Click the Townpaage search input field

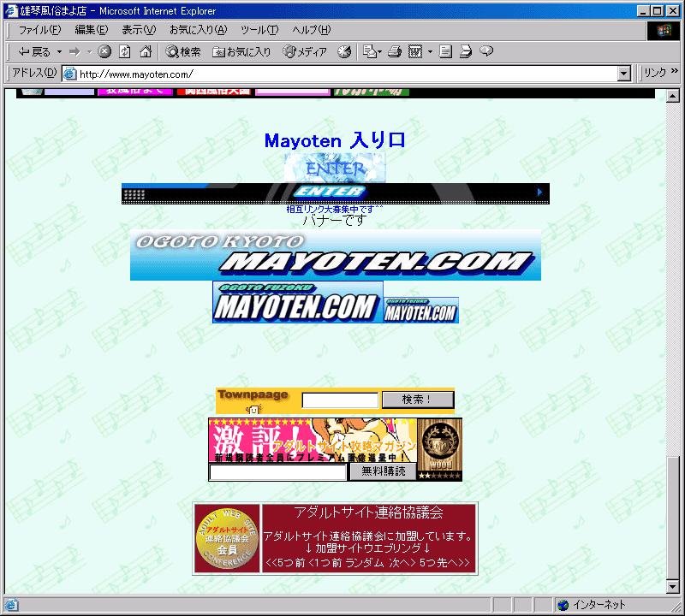340,400
